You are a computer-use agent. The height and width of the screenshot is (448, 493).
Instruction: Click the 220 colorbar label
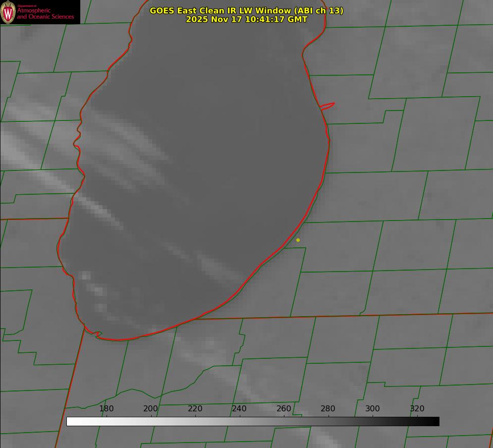point(195,408)
